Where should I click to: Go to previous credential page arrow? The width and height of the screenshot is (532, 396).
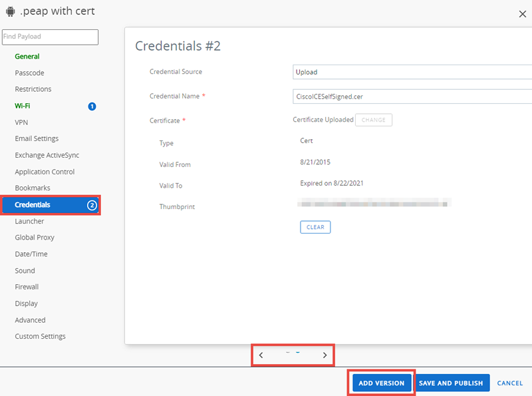coord(261,355)
